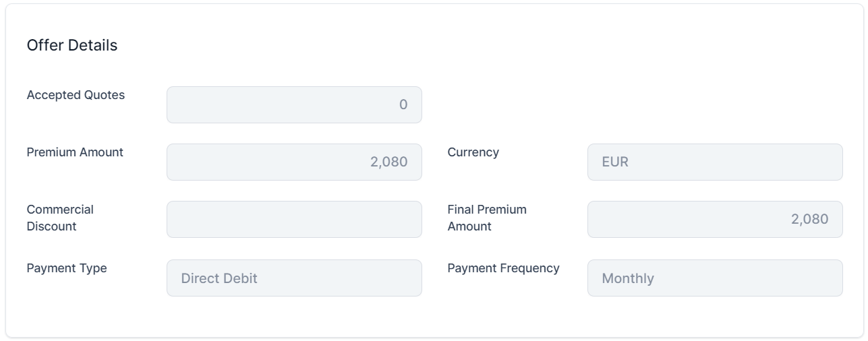The height and width of the screenshot is (341, 868).
Task: Open the Payment Frequency field
Action: [x=715, y=278]
